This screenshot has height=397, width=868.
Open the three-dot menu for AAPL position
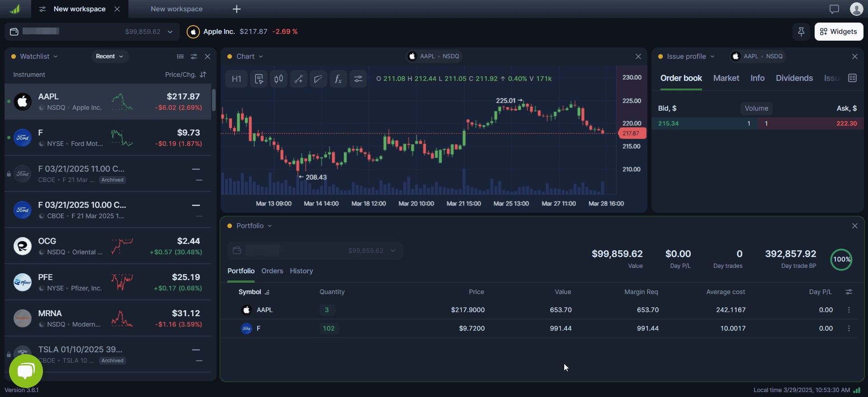[849, 310]
